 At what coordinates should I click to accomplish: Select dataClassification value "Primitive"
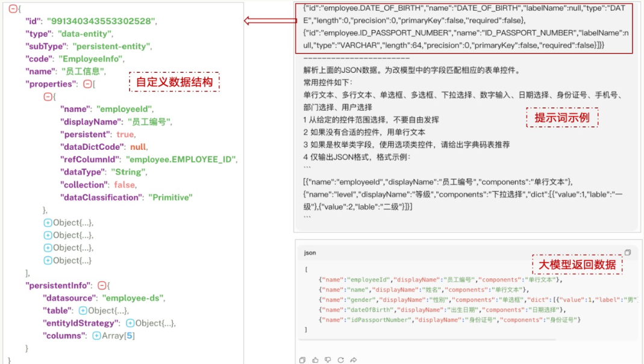pos(170,197)
